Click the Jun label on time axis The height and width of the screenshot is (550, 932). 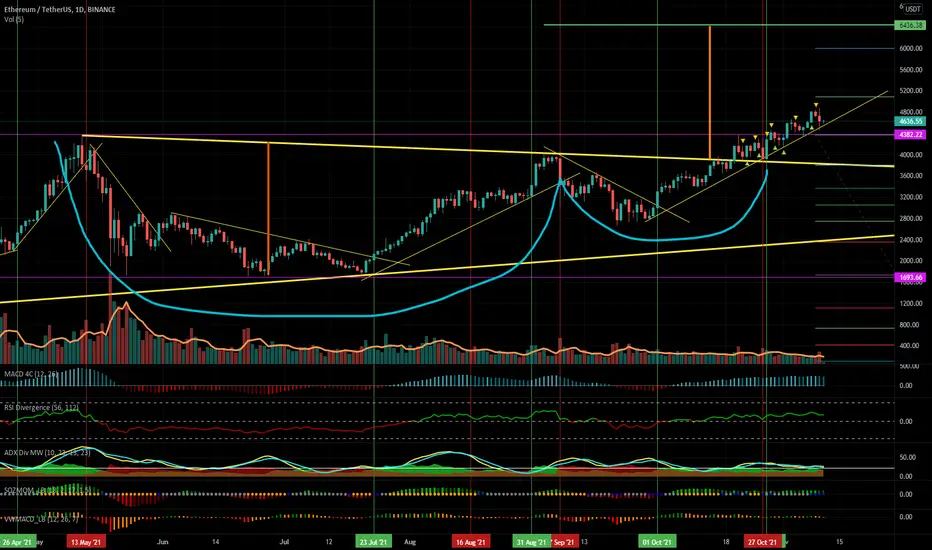tap(163, 542)
